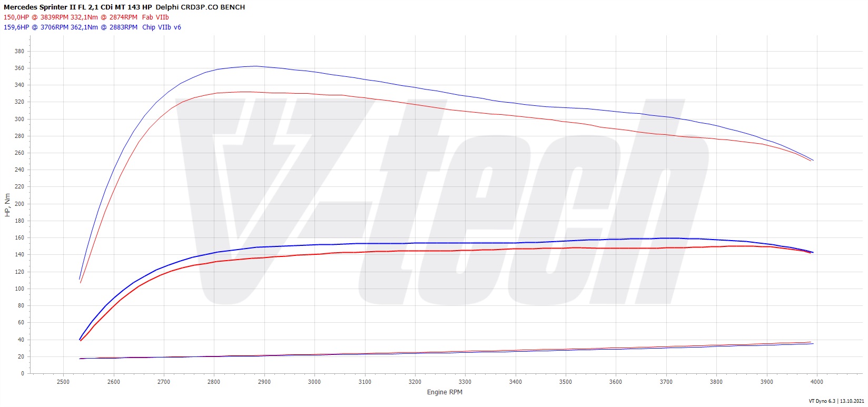Click the chart title 'Mercedes Sprinter II FL 2,1 CDi MT 143 HP'

tap(78, 7)
